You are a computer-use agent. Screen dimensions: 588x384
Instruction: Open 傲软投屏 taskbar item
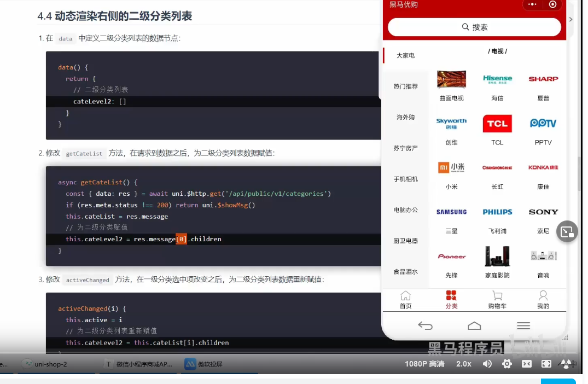pos(203,364)
